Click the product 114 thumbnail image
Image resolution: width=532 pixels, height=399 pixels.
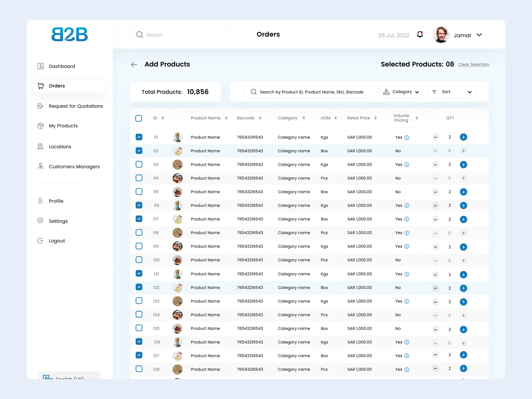(178, 178)
